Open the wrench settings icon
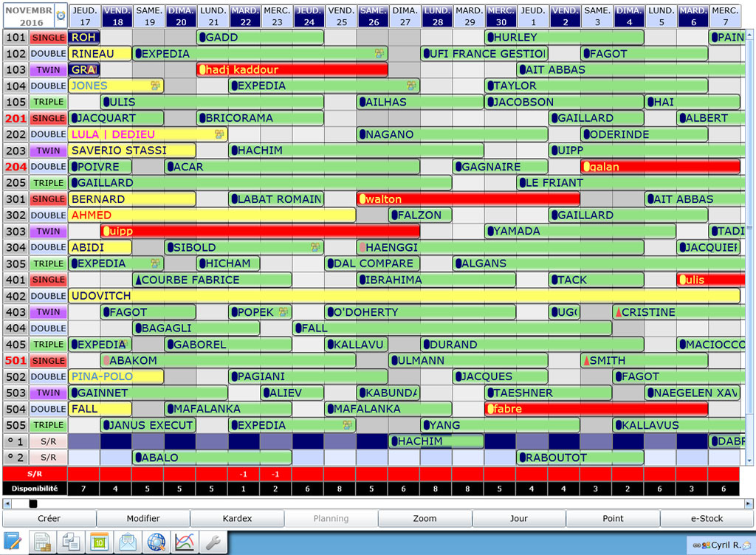The width and height of the screenshot is (756, 555). click(x=213, y=542)
